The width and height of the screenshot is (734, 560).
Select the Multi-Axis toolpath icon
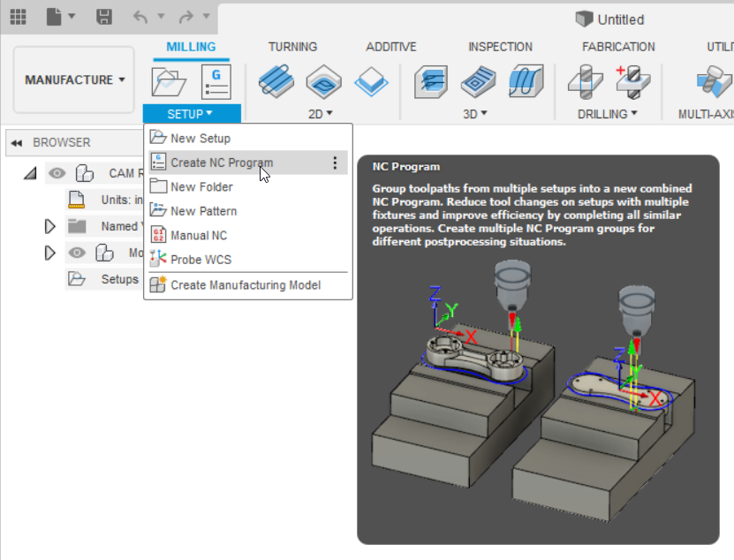pyautogui.click(x=714, y=82)
